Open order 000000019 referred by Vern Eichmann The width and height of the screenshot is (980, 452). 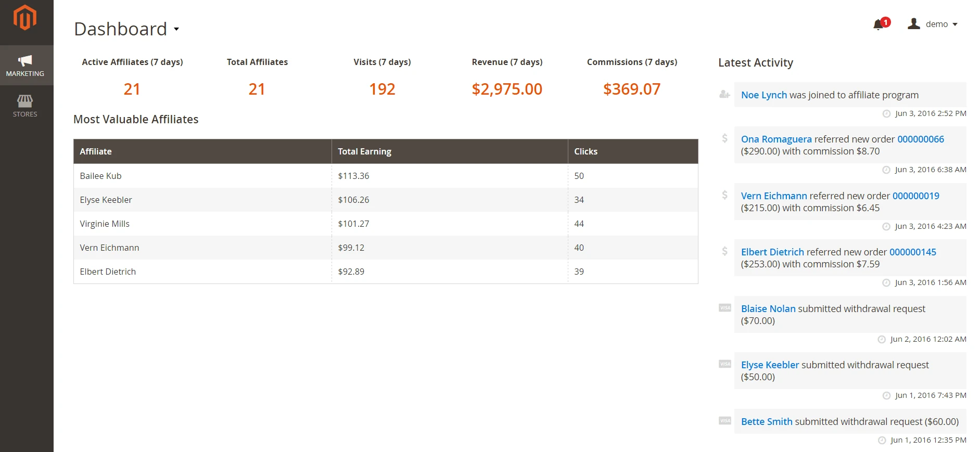[915, 196]
